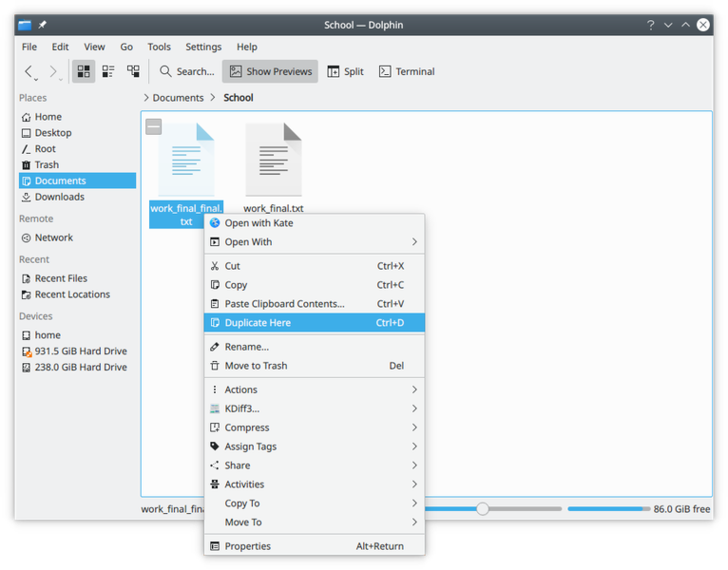Toggle the Show Previews button
Viewport: 728px width, 570px height.
point(270,71)
